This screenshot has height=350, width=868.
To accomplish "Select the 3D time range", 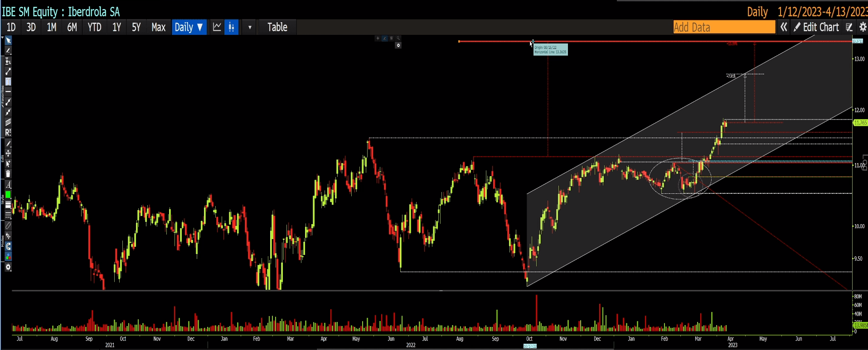I will [31, 27].
